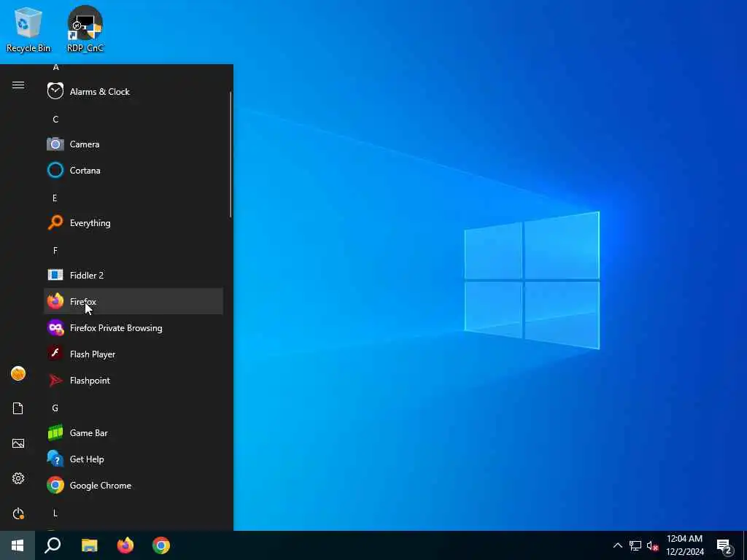Click the Start menu app list scrollbar

pos(231,155)
